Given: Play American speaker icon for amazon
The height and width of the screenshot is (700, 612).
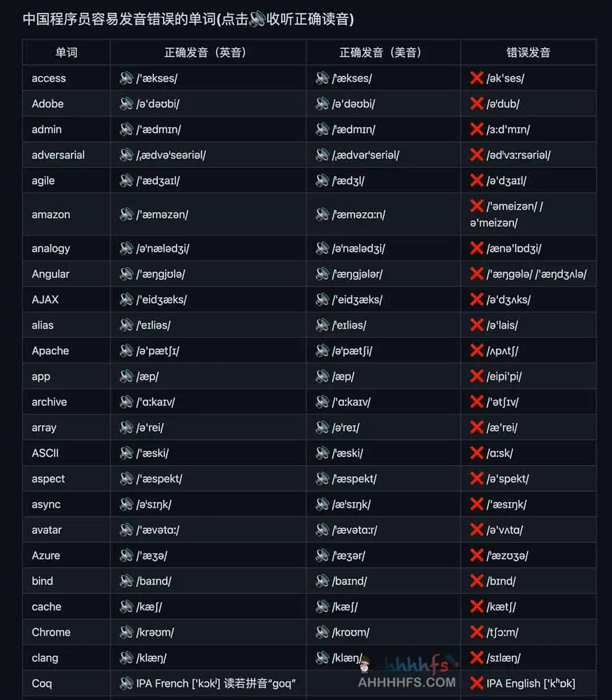Looking at the screenshot, I should pos(322,215).
